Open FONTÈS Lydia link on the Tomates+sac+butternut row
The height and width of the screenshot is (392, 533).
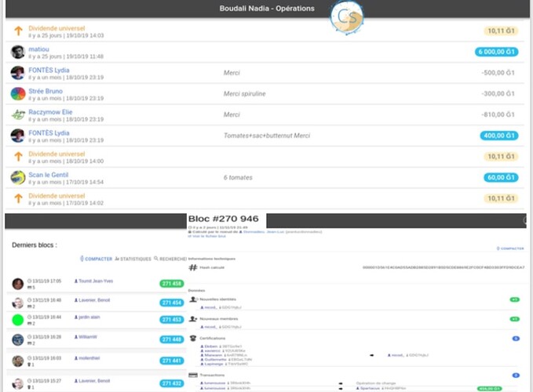[x=49, y=133]
